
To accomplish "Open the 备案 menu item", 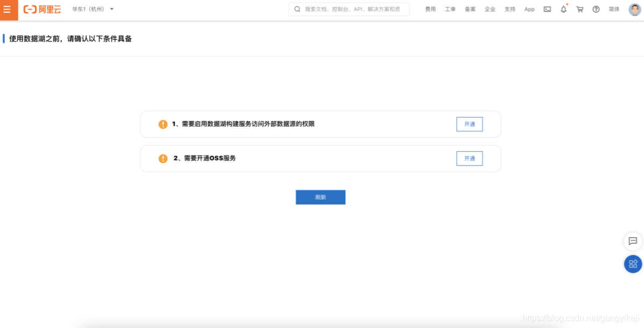I will (469, 9).
